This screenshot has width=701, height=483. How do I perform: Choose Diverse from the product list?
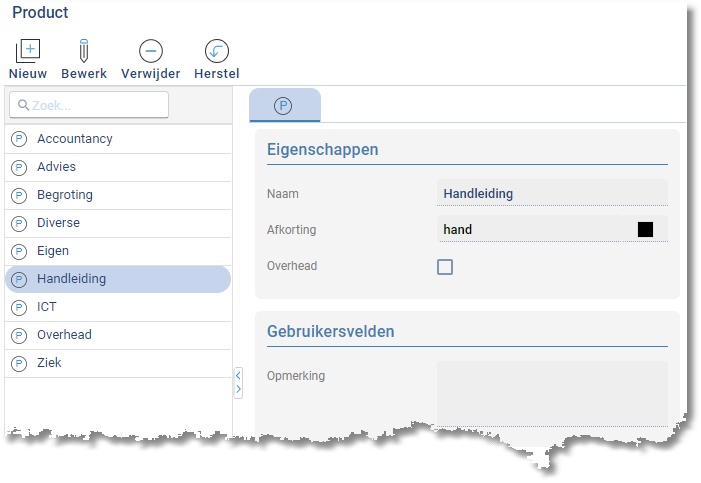58,223
